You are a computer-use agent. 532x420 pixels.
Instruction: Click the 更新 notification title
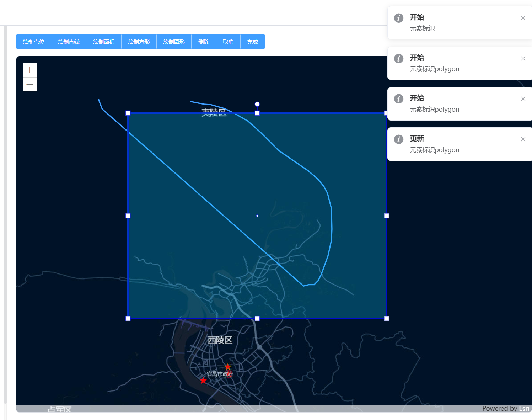pos(417,139)
